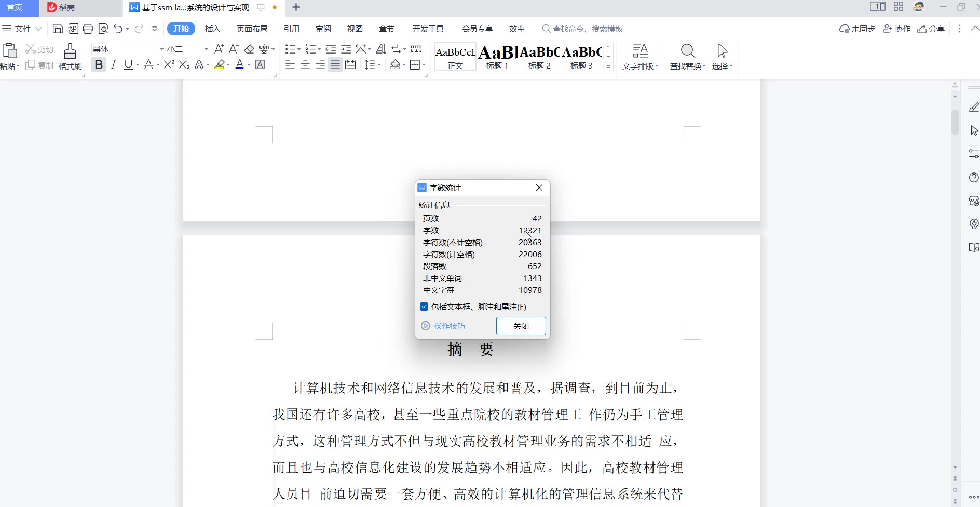This screenshot has width=980, height=507.
Task: Sort the text with the sort icon
Action: [x=381, y=49]
